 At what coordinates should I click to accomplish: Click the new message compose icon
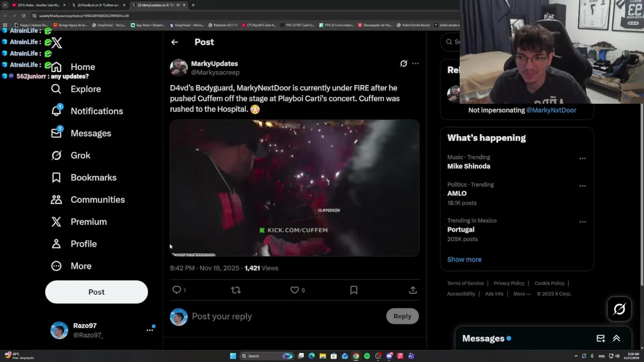pyautogui.click(x=601, y=338)
